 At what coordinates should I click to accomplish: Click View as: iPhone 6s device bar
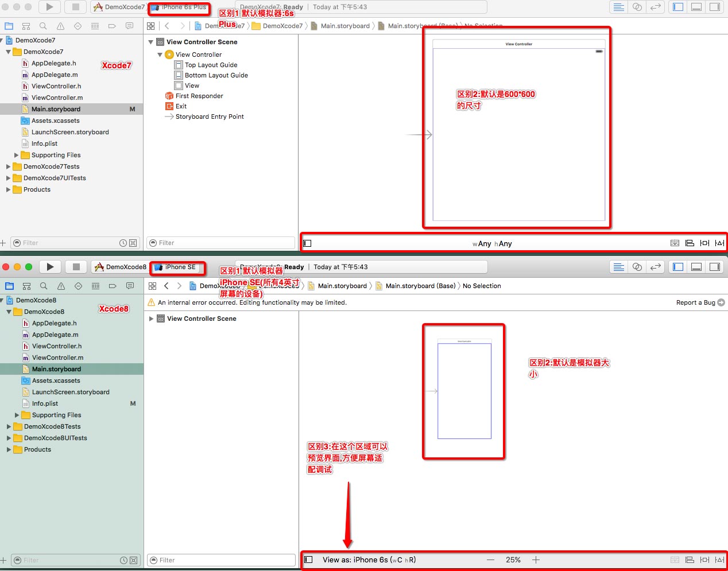tap(369, 560)
